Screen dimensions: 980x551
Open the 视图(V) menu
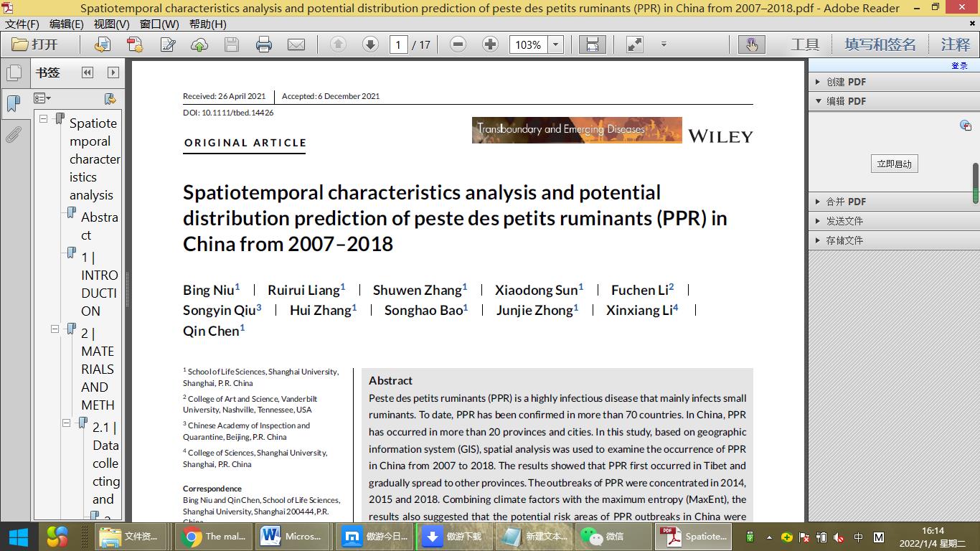pos(111,24)
